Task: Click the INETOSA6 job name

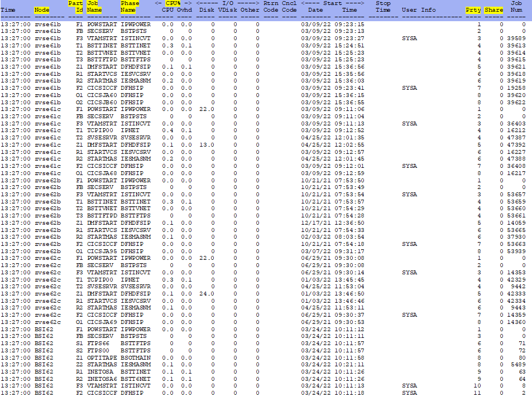Action: [x=101, y=379]
